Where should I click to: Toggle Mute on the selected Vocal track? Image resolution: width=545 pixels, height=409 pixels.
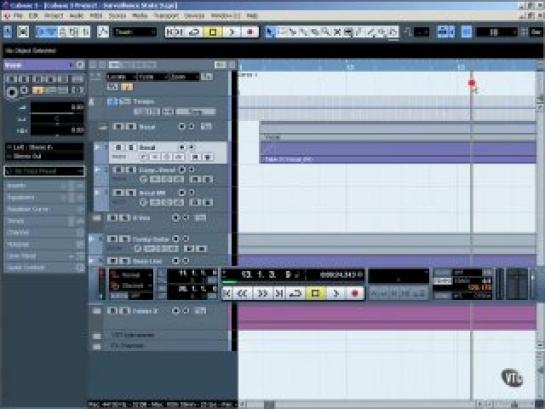(x=119, y=148)
